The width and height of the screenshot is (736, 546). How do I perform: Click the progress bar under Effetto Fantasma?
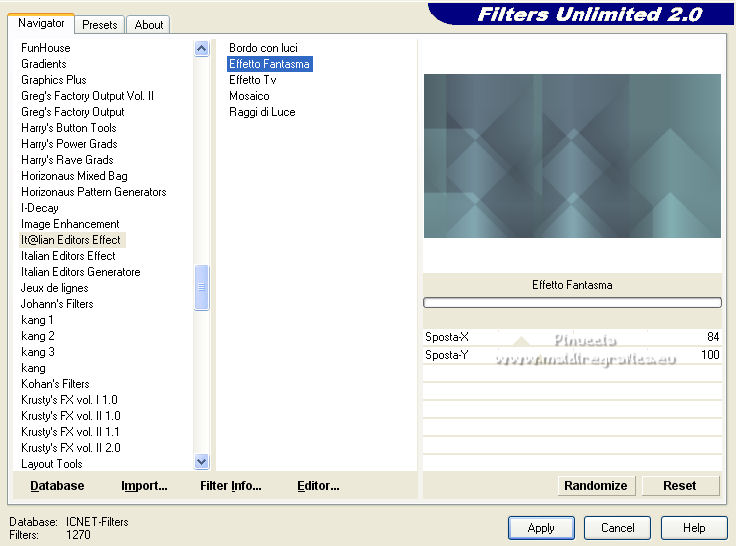pyautogui.click(x=572, y=303)
